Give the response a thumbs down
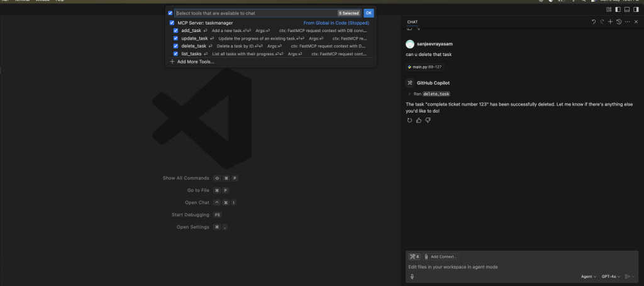Viewport: 644px width, 286px height. [x=428, y=120]
